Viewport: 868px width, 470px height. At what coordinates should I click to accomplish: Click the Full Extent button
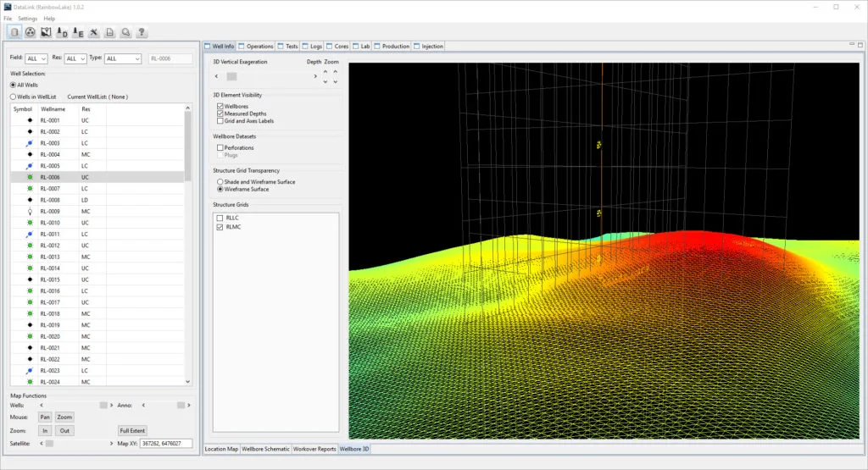pyautogui.click(x=132, y=431)
